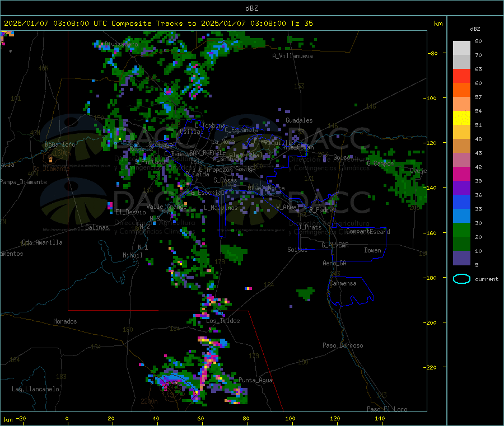
Task: Click the Los_Toldos label
Action: pos(223,321)
